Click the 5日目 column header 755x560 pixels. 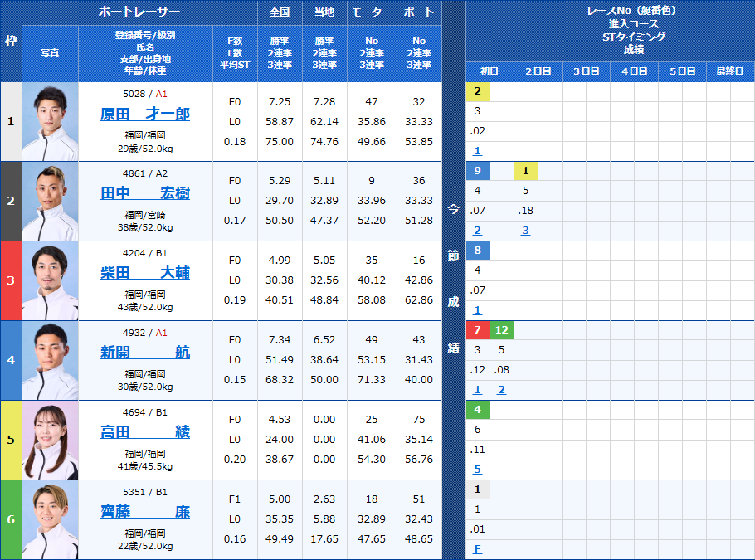682,71
